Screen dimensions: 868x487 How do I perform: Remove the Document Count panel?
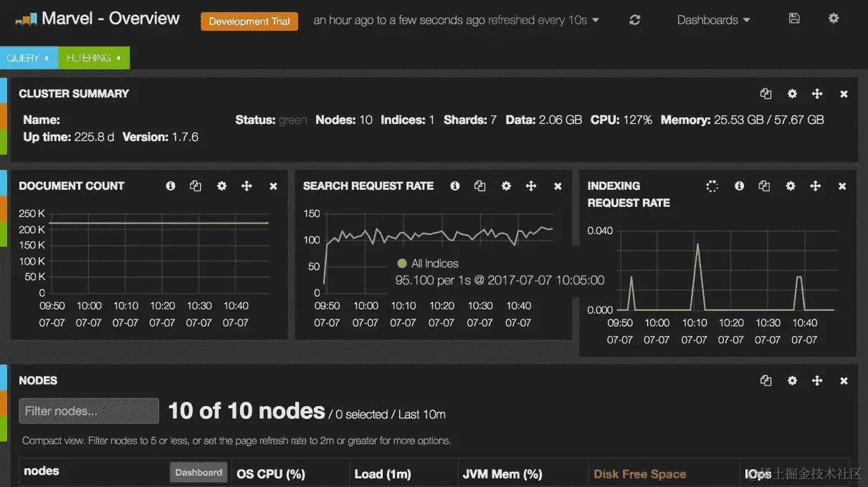pyautogui.click(x=273, y=186)
